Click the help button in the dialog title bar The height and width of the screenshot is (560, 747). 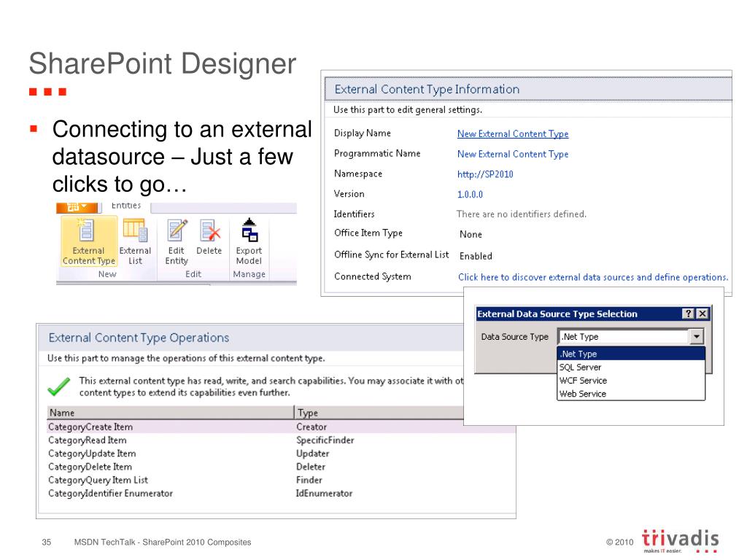[x=688, y=314]
